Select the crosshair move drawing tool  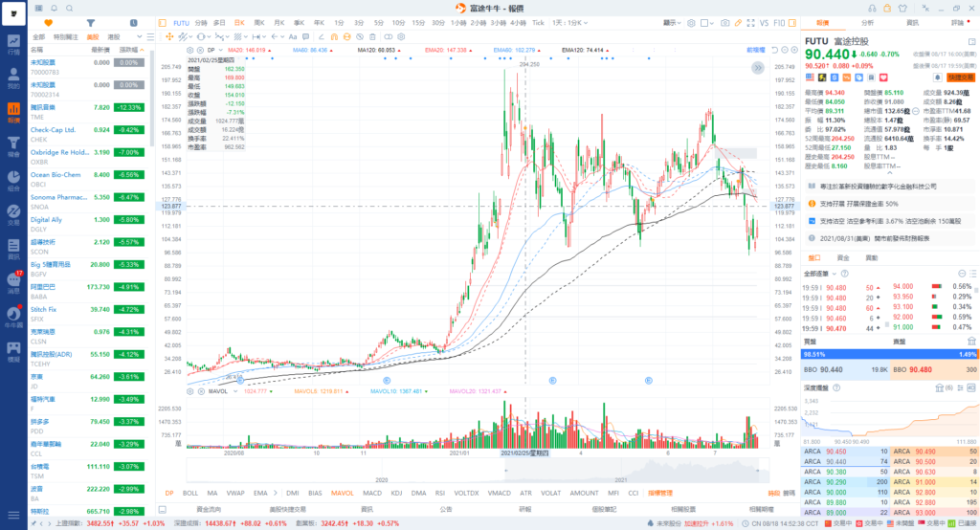click(168, 37)
